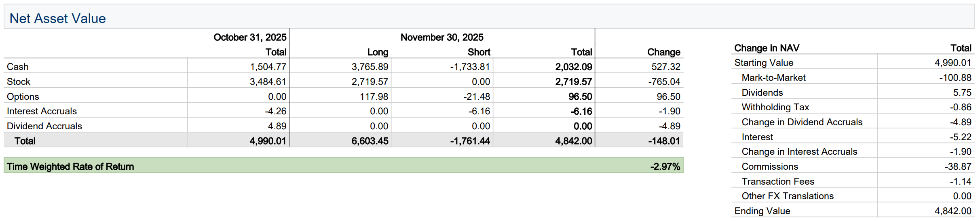Click the Stock row label

(19, 82)
